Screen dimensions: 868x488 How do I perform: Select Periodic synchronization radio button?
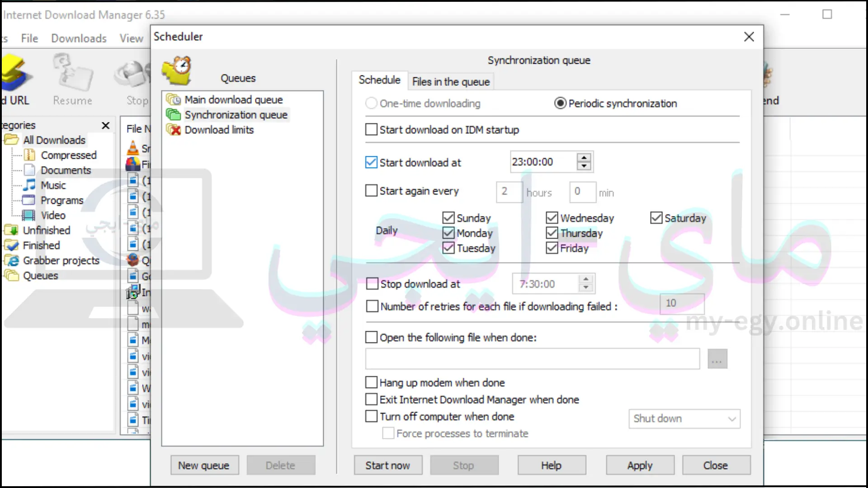pyautogui.click(x=560, y=103)
